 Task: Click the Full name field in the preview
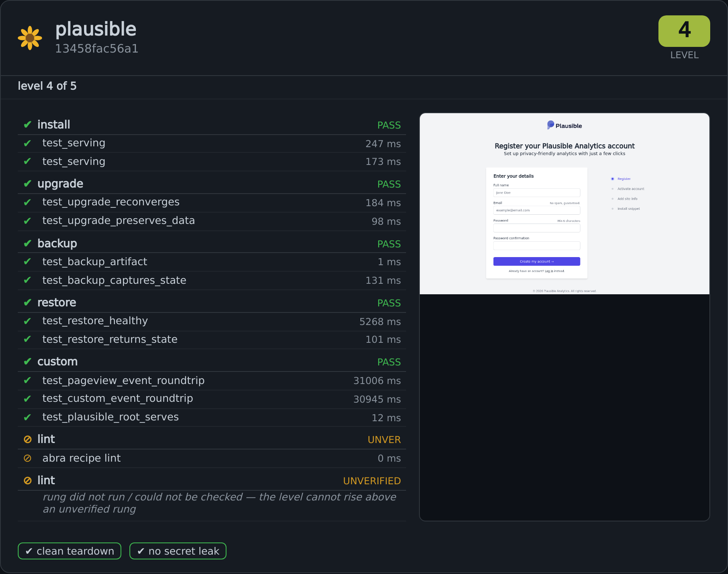pyautogui.click(x=537, y=193)
